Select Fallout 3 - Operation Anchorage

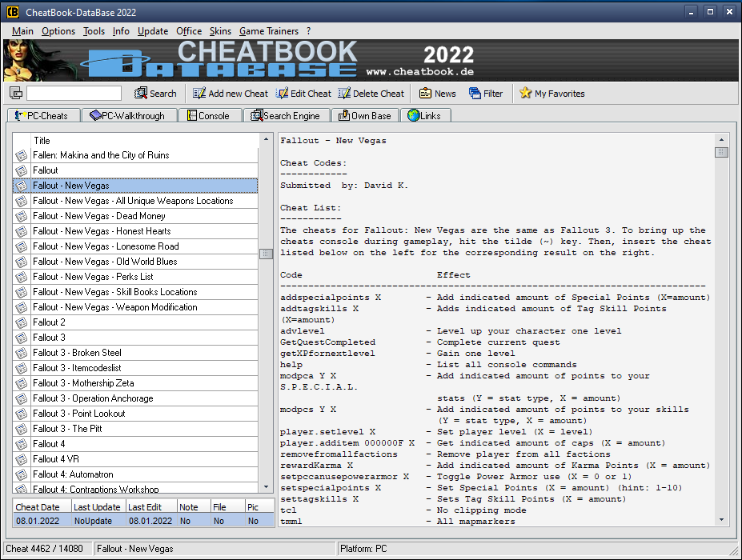click(135, 398)
